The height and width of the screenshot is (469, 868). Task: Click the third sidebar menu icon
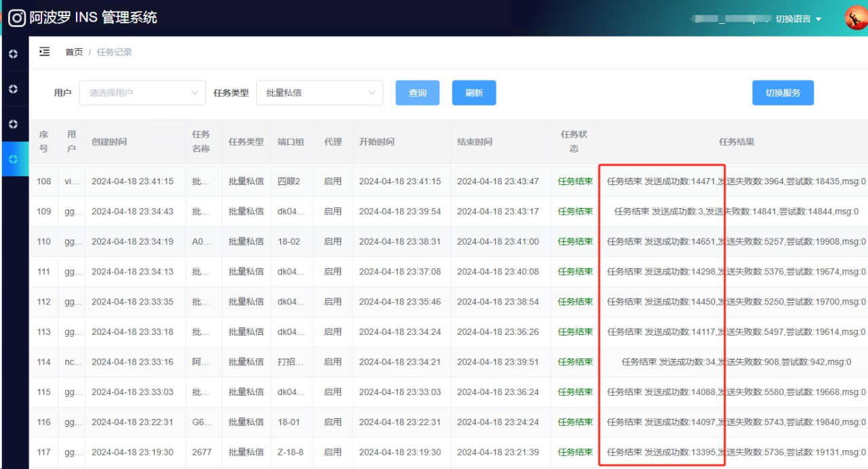(13, 125)
